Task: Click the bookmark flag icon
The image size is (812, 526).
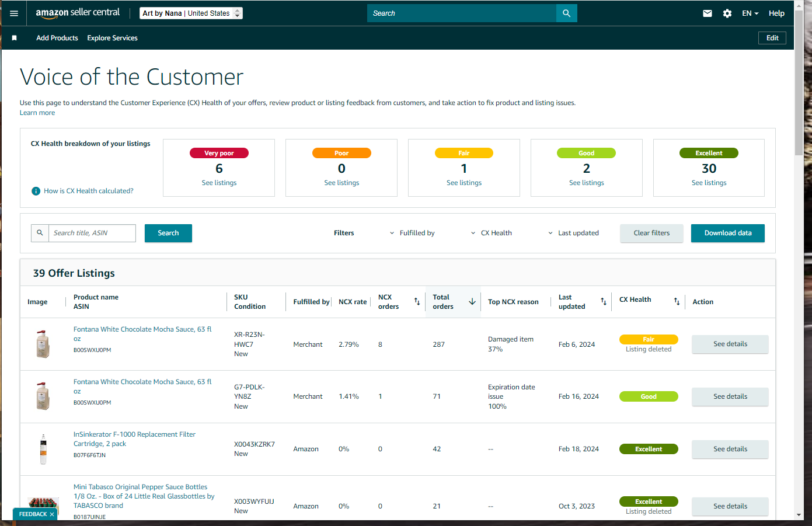Action: point(15,38)
